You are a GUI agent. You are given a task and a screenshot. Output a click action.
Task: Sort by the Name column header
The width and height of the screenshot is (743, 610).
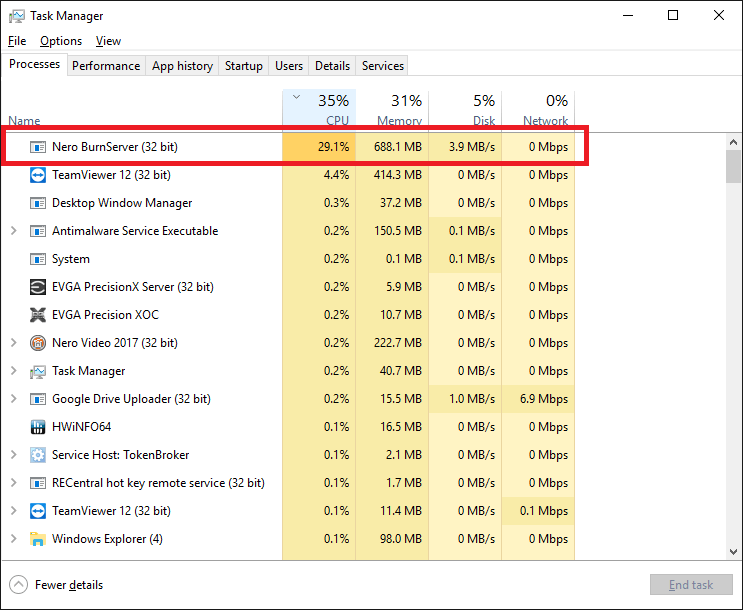[24, 120]
